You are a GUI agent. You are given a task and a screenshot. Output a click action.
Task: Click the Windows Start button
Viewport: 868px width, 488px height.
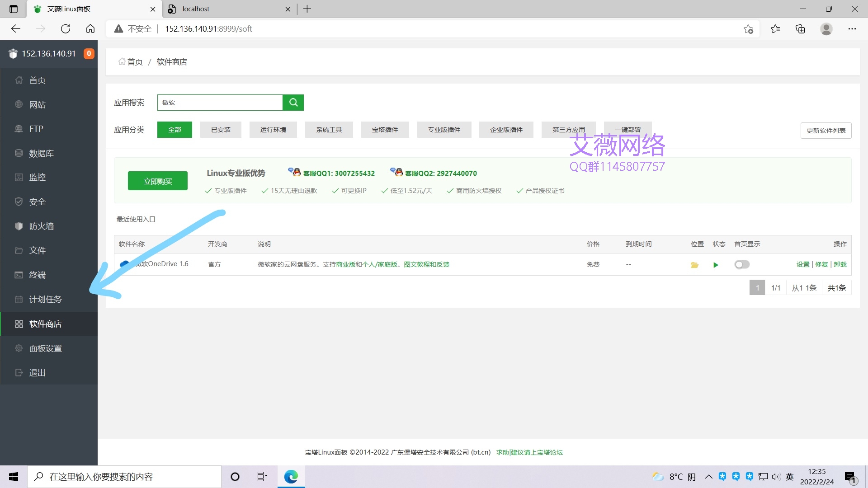point(14,477)
